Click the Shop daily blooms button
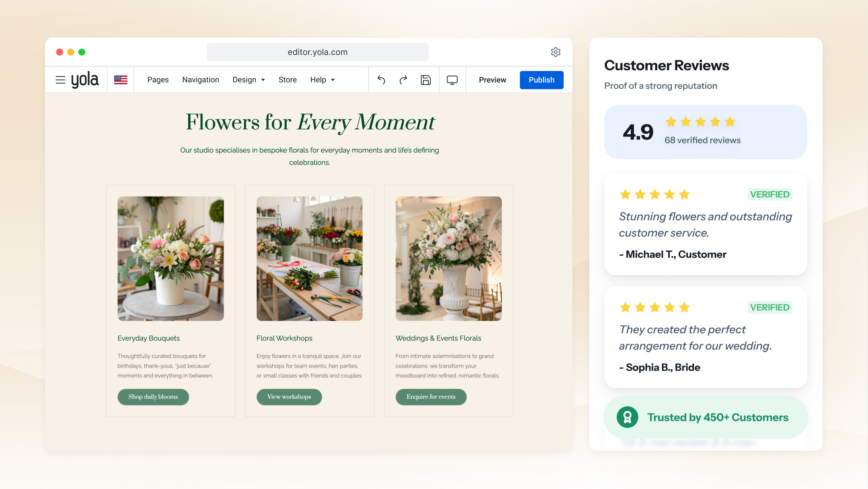Image resolution: width=868 pixels, height=489 pixels. (153, 397)
